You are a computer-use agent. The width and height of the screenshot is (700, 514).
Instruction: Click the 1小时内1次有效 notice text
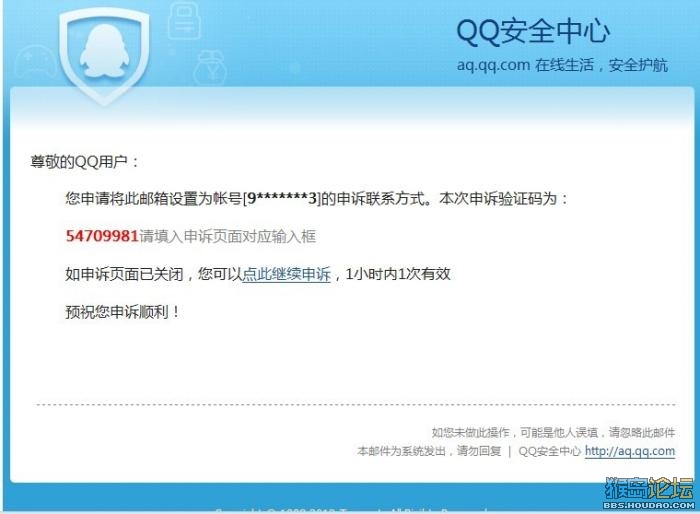point(398,274)
